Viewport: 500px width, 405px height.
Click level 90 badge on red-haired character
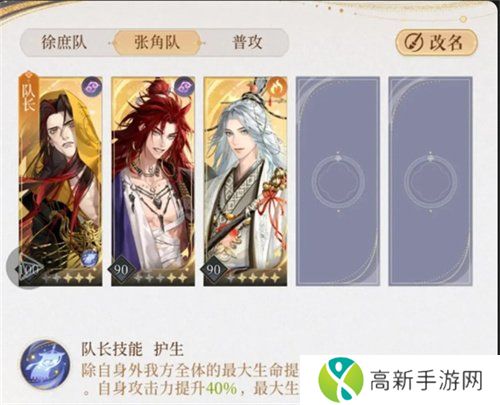(x=121, y=269)
